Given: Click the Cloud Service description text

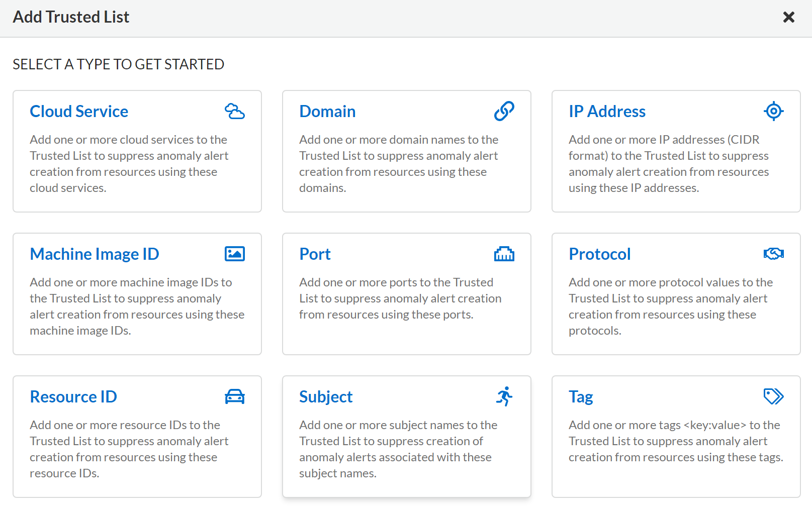Looking at the screenshot, I should click(129, 163).
